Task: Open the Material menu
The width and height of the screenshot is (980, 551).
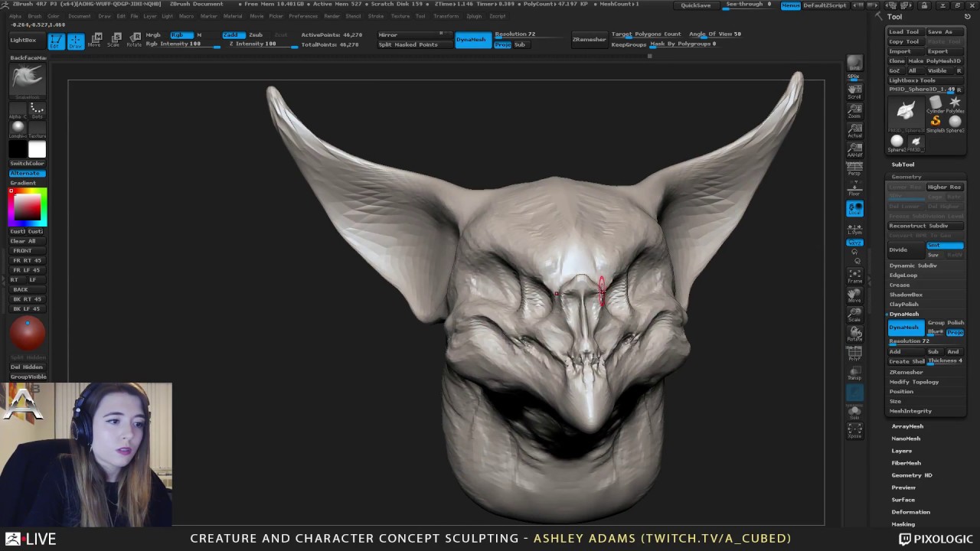Action: 233,16
